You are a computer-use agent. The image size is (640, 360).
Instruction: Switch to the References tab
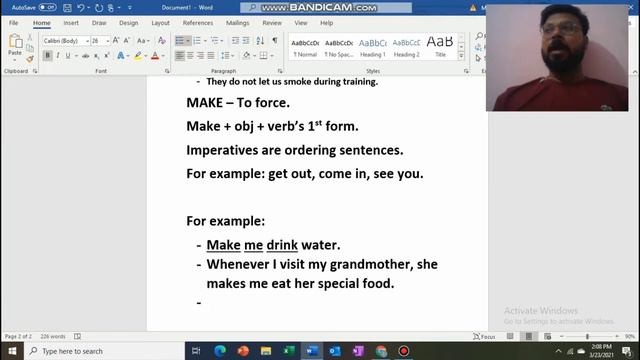tap(198, 23)
